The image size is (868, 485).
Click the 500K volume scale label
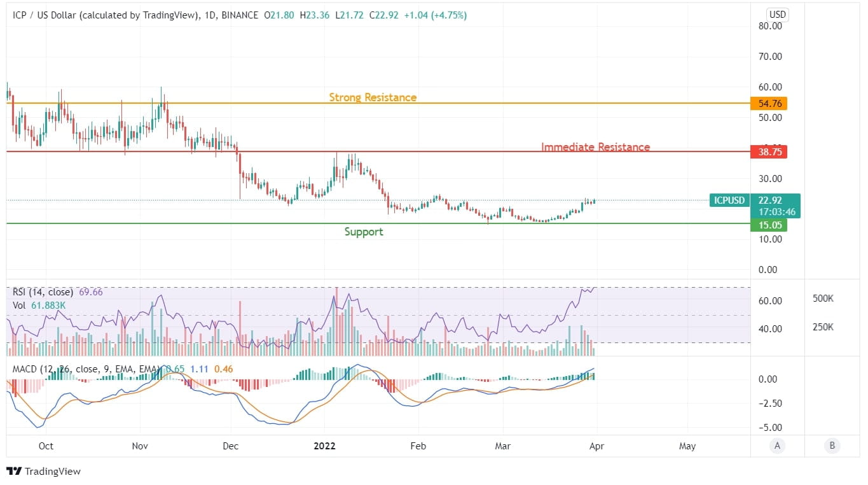point(823,298)
